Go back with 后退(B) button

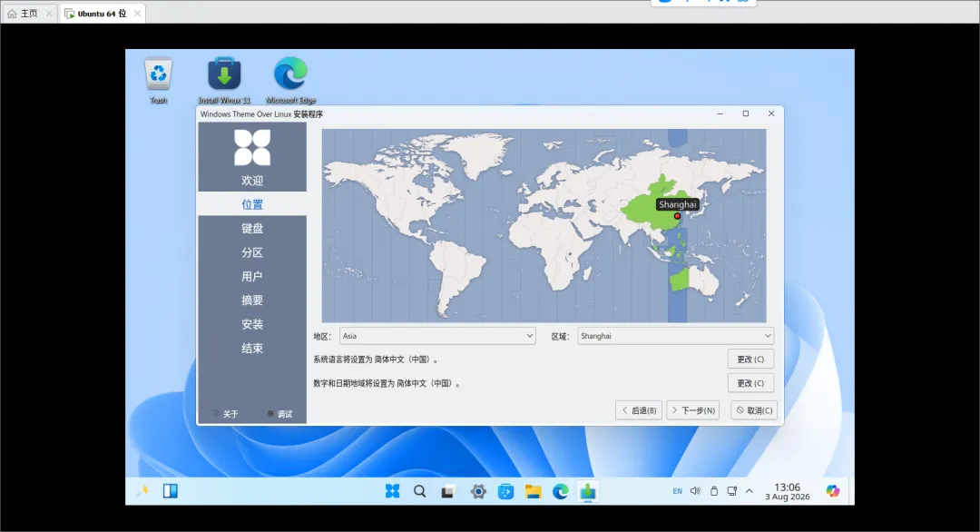(639, 410)
